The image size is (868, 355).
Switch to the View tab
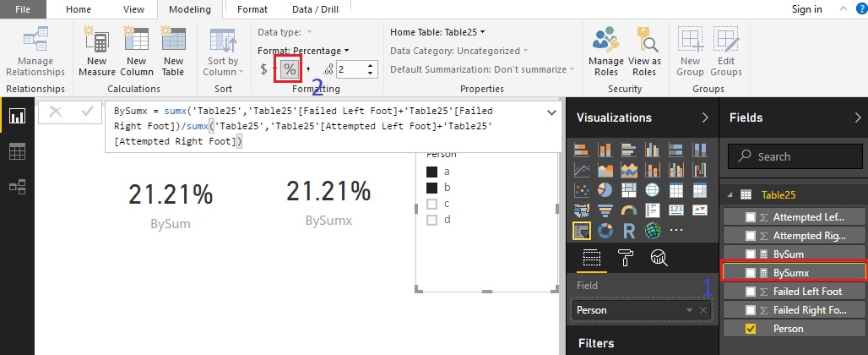(x=133, y=9)
